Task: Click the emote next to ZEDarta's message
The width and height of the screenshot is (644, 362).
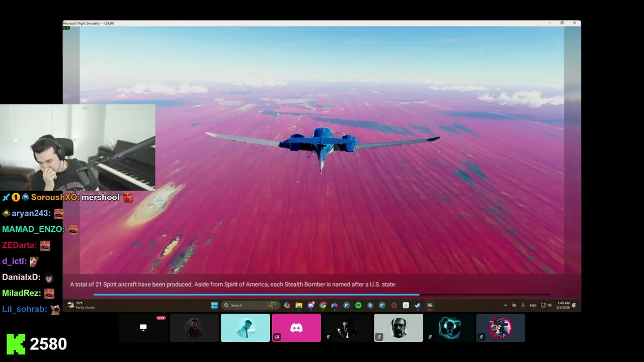Action: (x=45, y=245)
